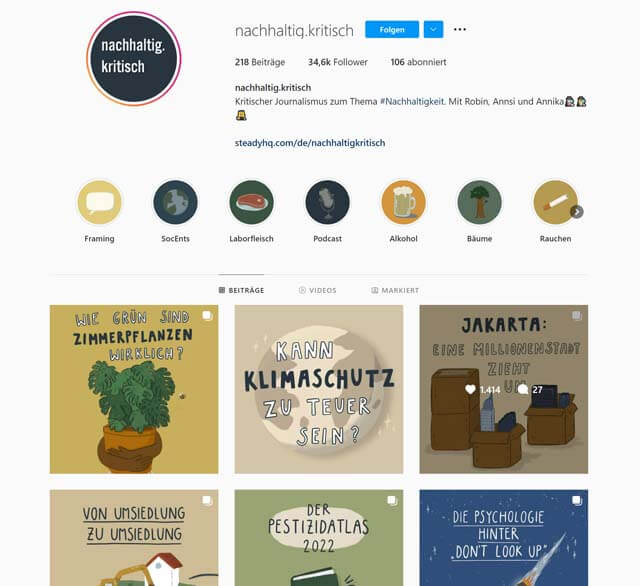Open the Framing story highlight
This screenshot has height=586, width=640.
click(x=99, y=202)
